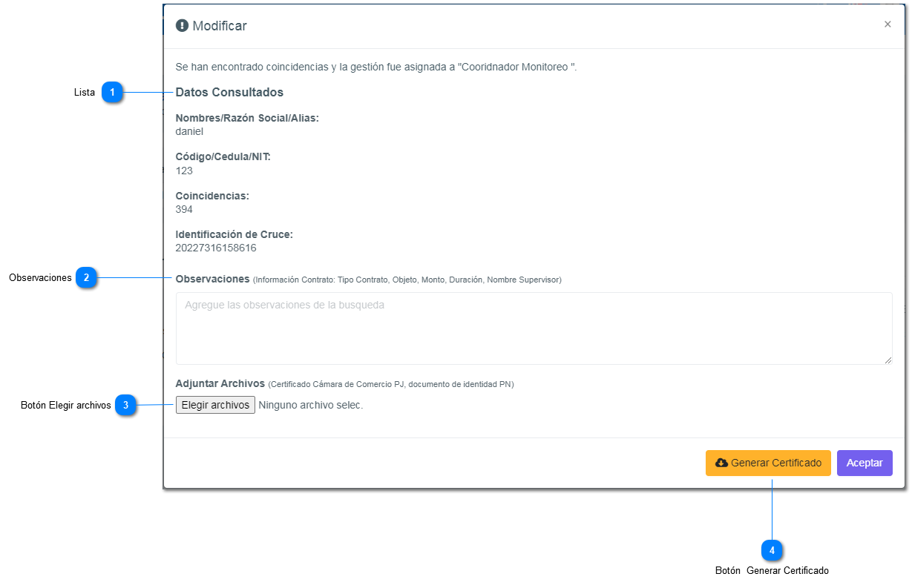The image size is (912, 588).
Task: Click the blue badge numbered 2
Action: coord(86,278)
